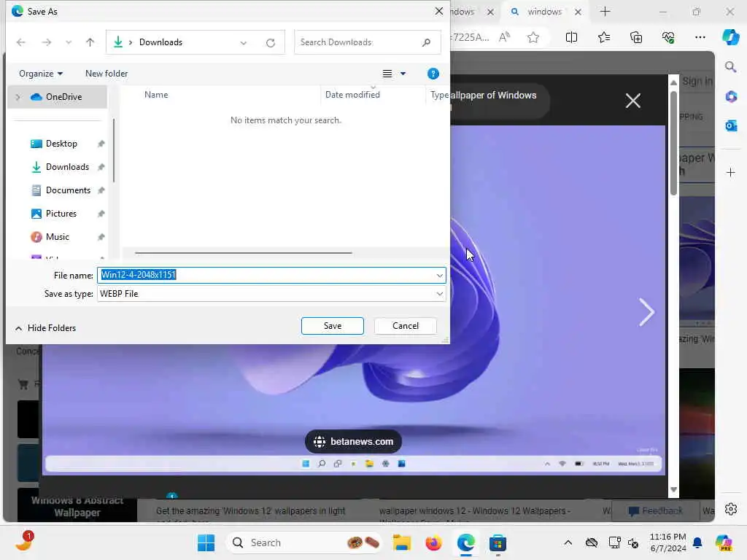
Task: Open recent locations dropdown arrow
Action: (69, 42)
